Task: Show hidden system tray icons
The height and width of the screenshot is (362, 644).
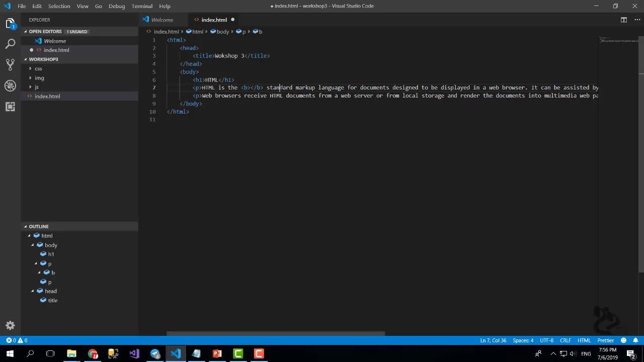Action: [553, 353]
